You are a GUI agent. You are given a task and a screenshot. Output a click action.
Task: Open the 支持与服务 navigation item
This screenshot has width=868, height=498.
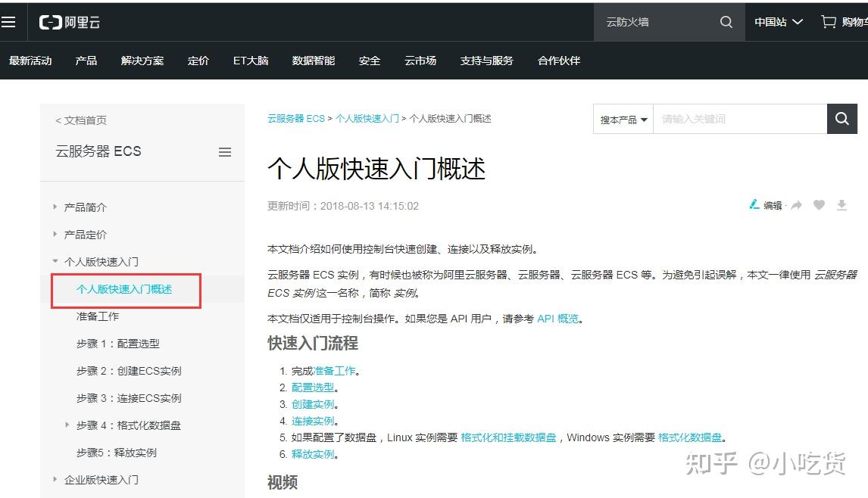(486, 61)
